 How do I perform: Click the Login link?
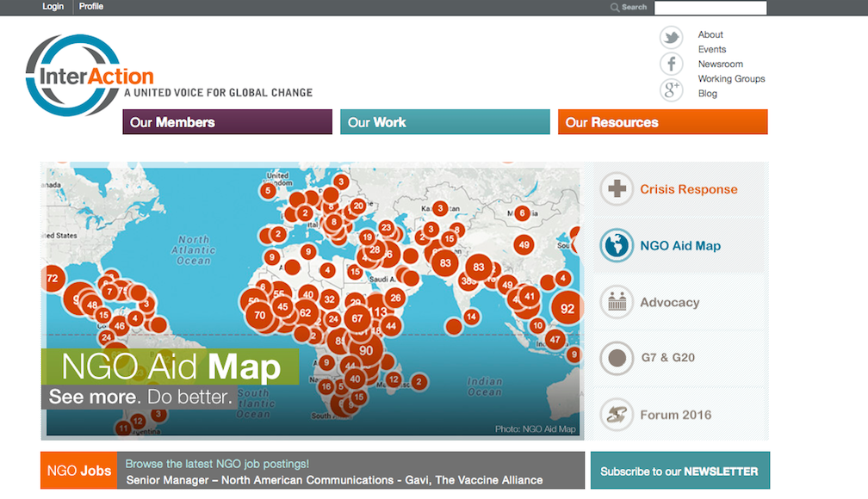(53, 7)
